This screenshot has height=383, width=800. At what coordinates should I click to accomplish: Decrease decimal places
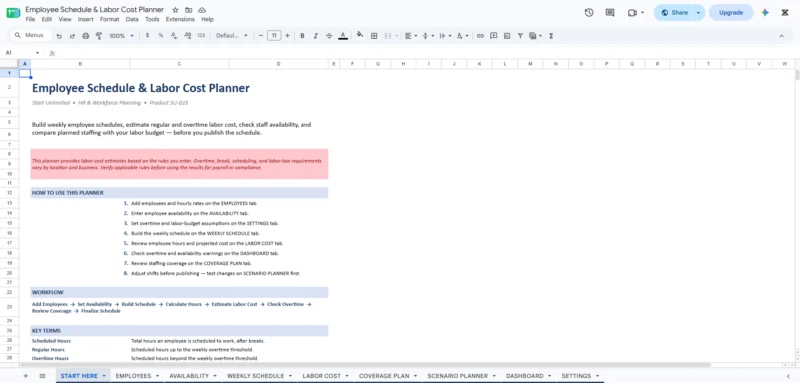(173, 36)
